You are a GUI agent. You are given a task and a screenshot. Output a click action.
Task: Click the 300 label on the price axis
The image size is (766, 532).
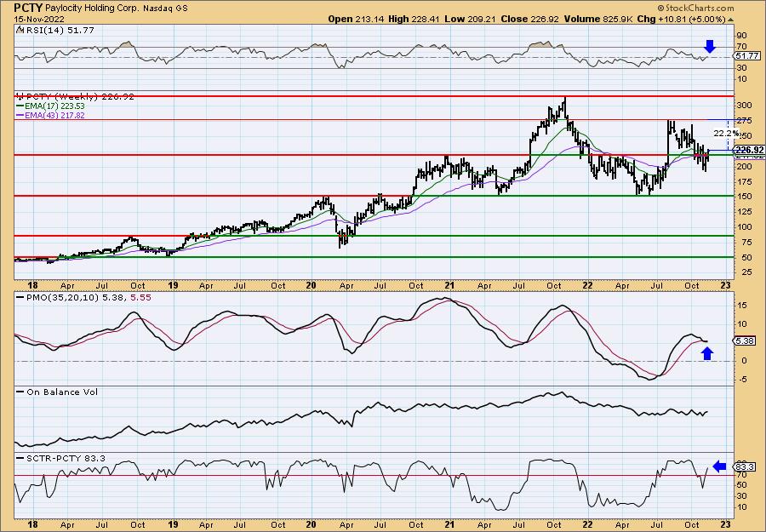coord(745,105)
